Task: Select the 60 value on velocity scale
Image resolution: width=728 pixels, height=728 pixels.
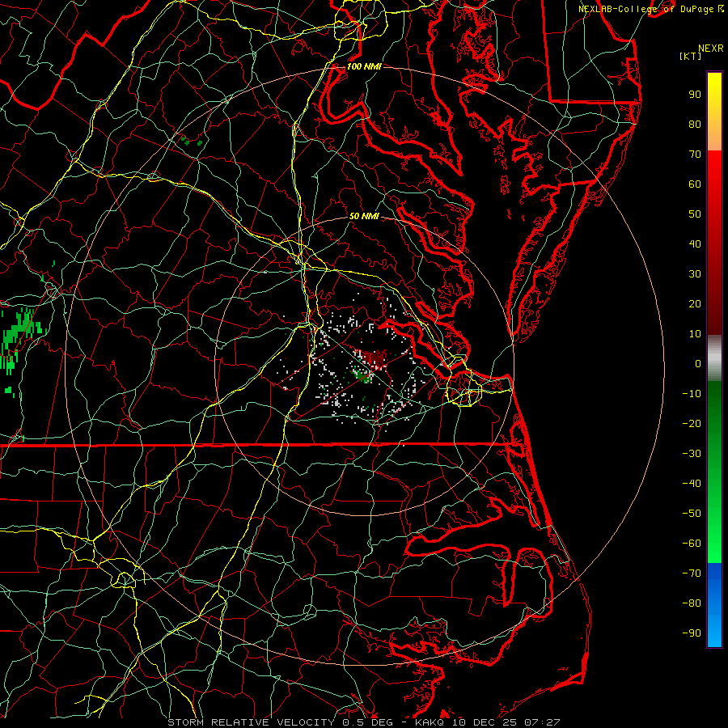Action: [695, 184]
